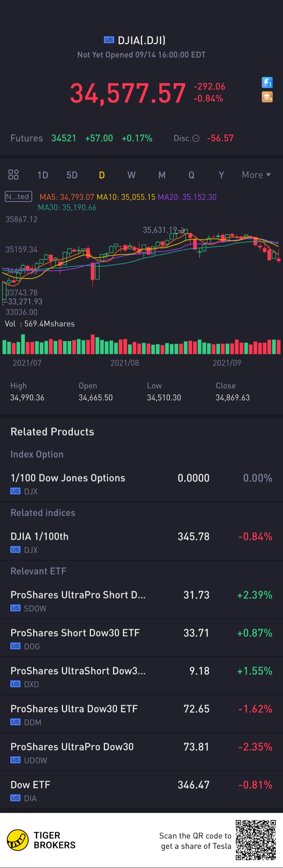Viewport: 283px width, 868px height.
Task: Open ProShares UltraPro Dow30 UDOW row
Action: coord(141,752)
